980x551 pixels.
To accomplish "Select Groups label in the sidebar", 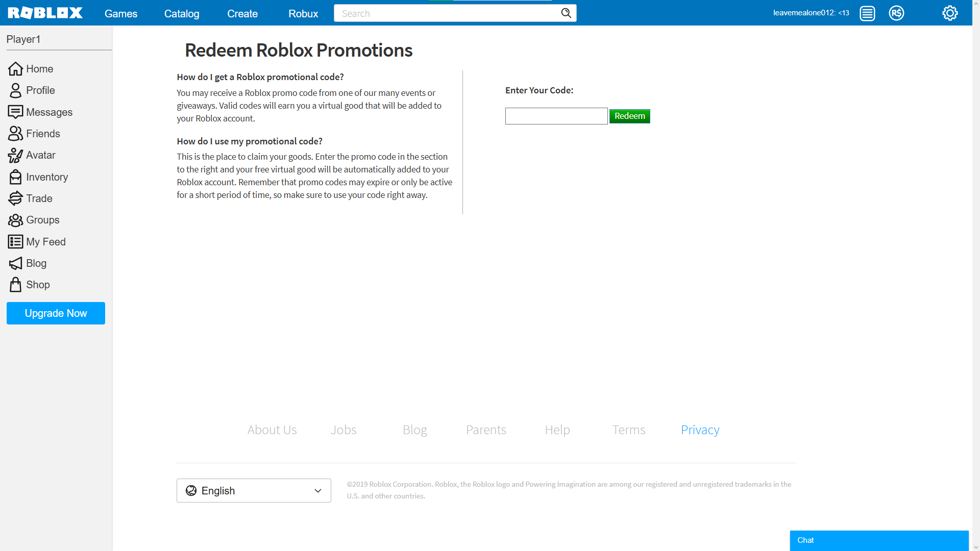I will (x=43, y=220).
